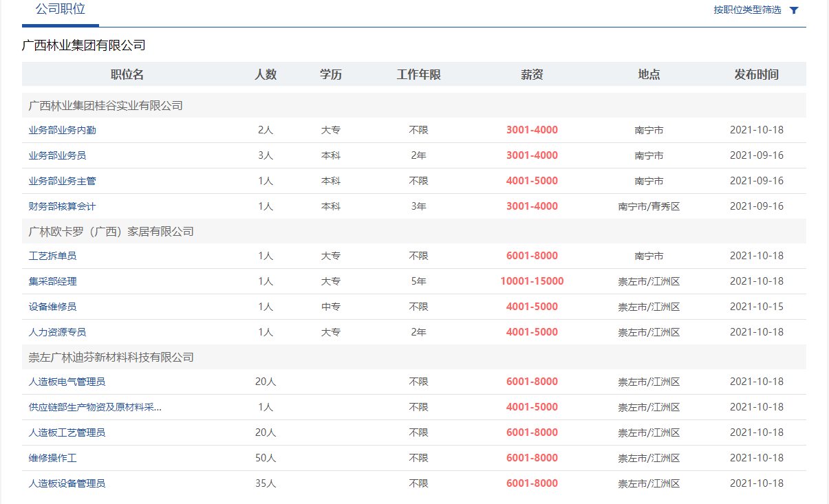This screenshot has height=504, width=829.
Task: Open job 设备维修员
Action: pyautogui.click(x=53, y=307)
